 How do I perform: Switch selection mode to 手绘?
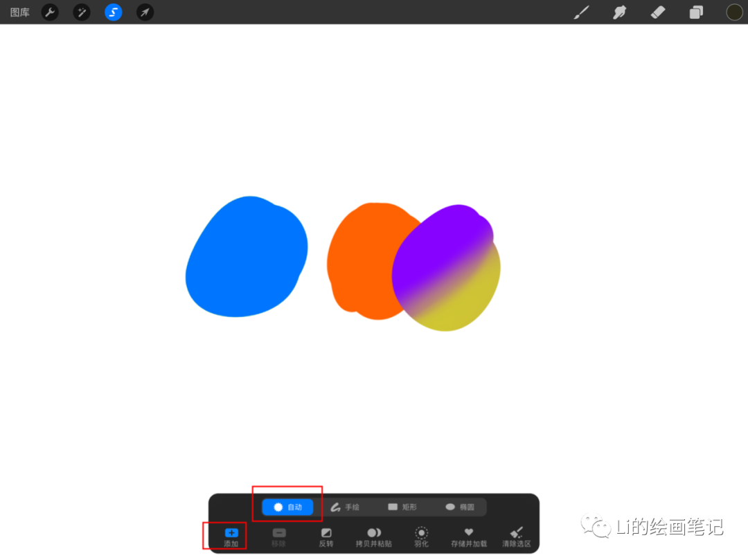pyautogui.click(x=345, y=507)
